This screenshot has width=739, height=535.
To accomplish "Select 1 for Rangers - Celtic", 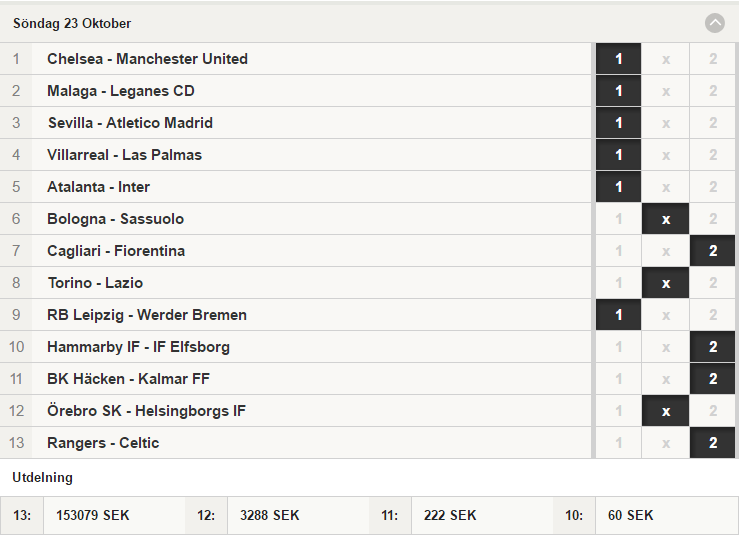I will pyautogui.click(x=618, y=443).
